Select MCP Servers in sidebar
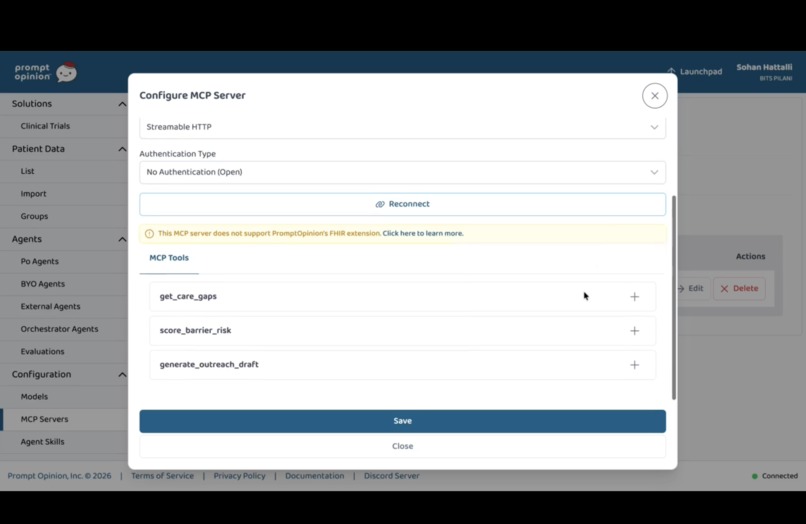The width and height of the screenshot is (806, 524). click(44, 420)
